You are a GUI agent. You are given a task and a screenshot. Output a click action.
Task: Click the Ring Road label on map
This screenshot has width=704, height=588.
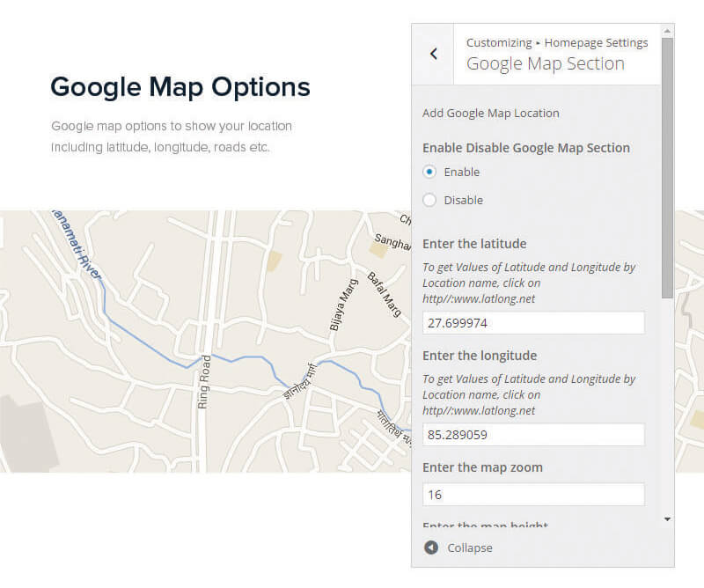coord(203,382)
